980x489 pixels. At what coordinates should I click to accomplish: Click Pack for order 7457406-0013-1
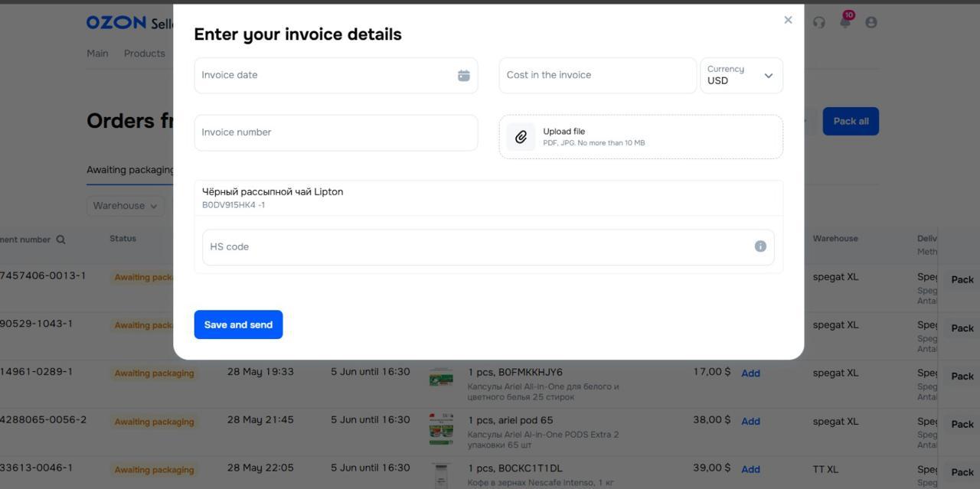point(962,280)
